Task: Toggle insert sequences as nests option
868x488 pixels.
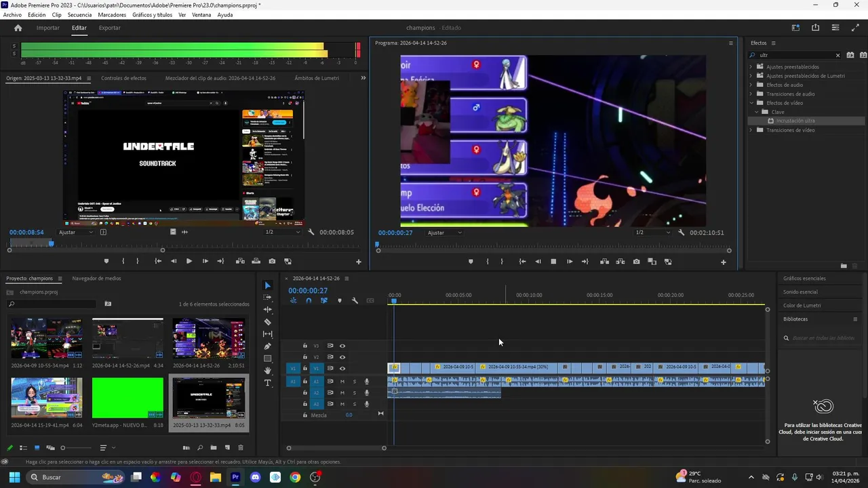Action: tap(294, 300)
